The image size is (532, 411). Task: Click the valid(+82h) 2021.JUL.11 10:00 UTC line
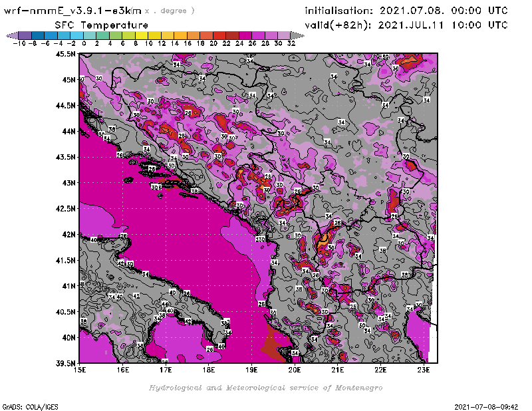406,25
